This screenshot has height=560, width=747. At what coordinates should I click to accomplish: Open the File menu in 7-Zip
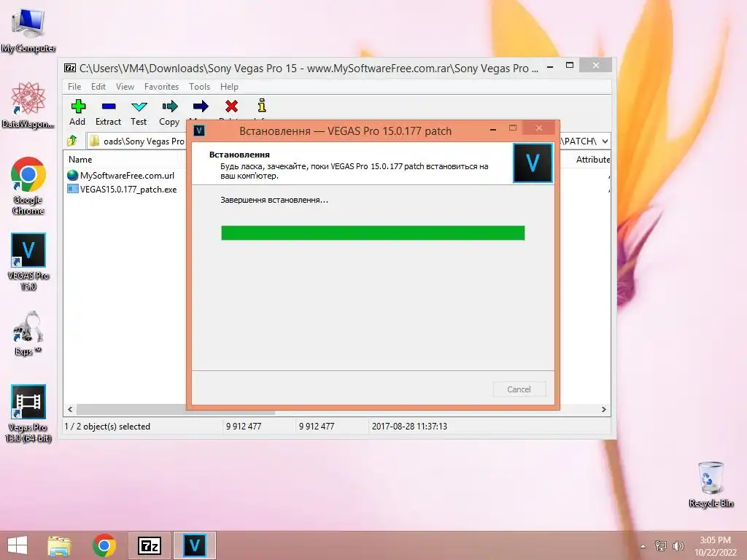(x=74, y=87)
